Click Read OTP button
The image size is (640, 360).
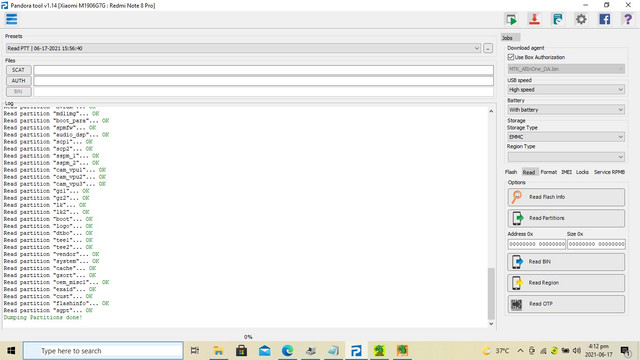(x=566, y=304)
